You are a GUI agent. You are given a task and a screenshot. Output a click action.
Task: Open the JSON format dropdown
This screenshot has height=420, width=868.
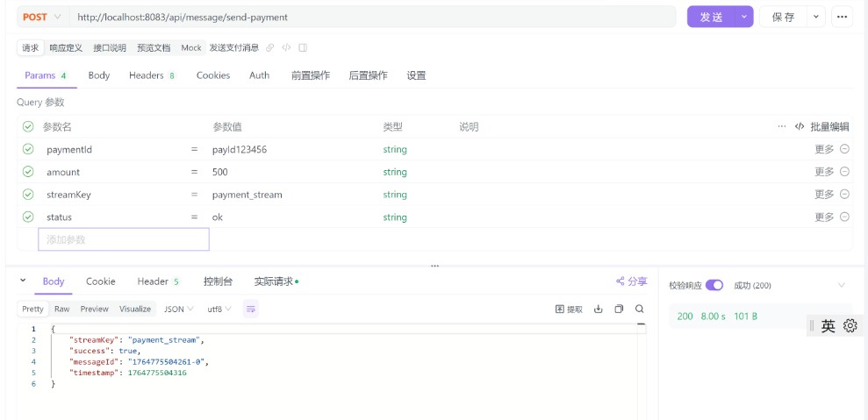179,309
